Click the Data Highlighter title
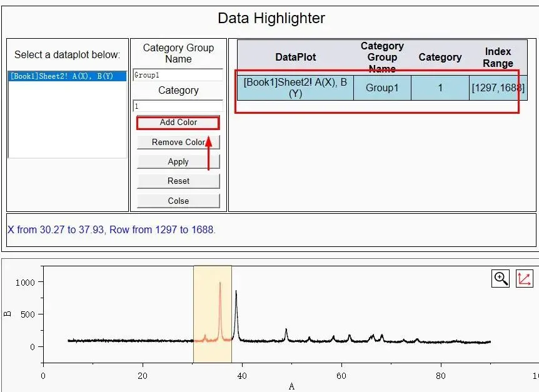The height and width of the screenshot is (392, 539). (x=271, y=18)
